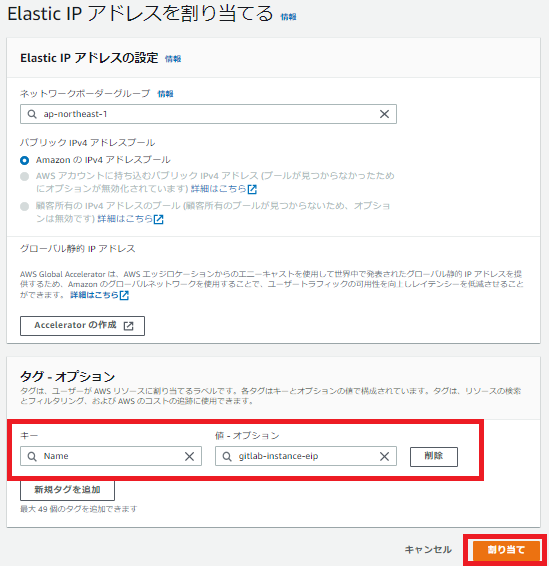Image resolution: width=550 pixels, height=566 pixels.
Task: Open the tag value combo box
Action: coord(306,456)
